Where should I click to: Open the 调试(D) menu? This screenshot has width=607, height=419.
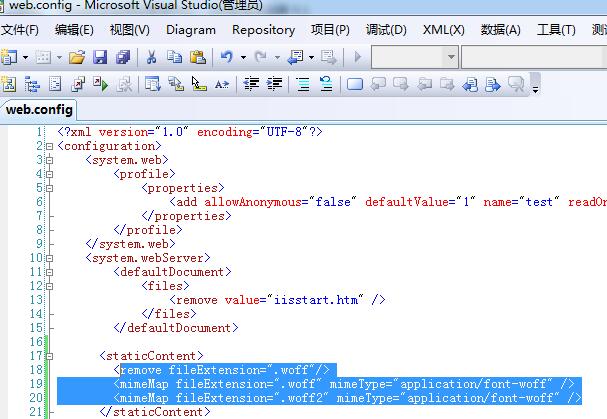[x=386, y=30]
